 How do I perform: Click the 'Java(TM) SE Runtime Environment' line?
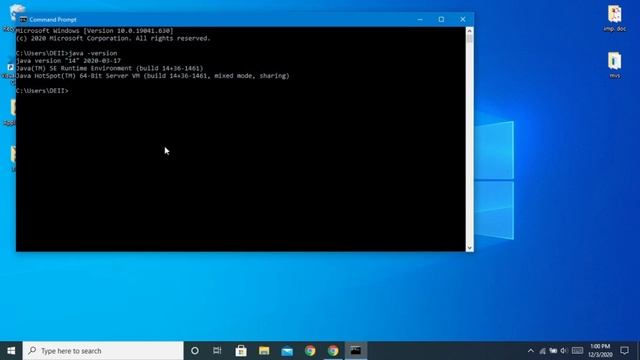[109, 68]
